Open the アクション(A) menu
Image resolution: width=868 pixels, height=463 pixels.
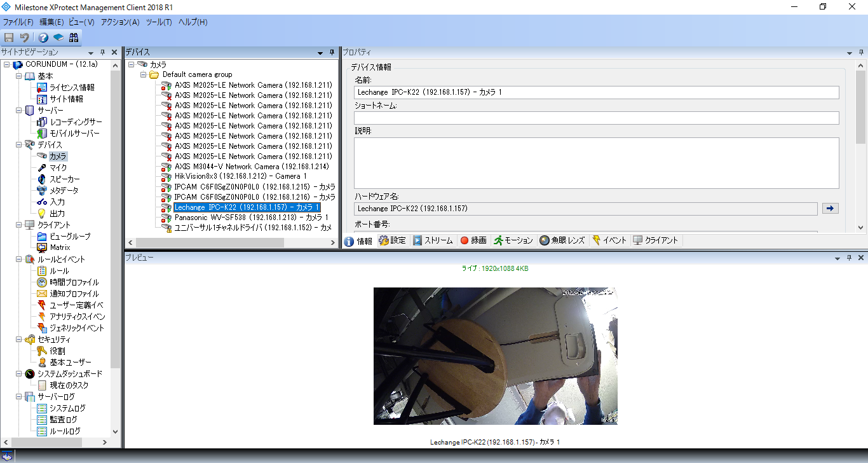pos(120,22)
